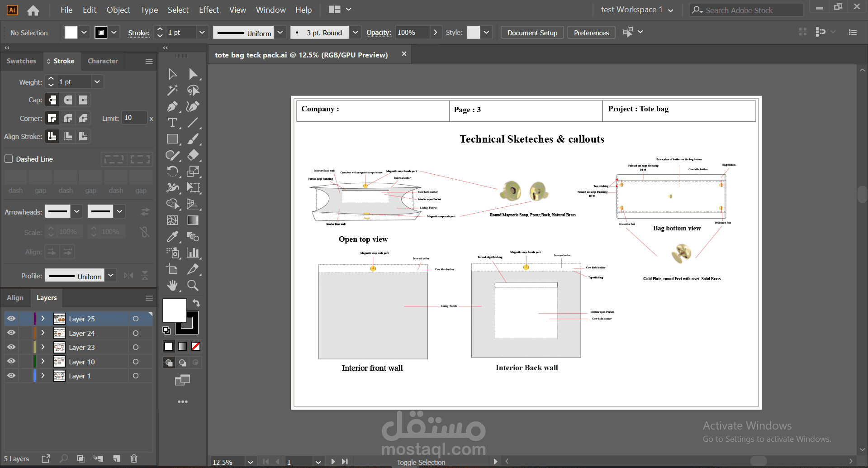Expand Layer 1 contents
This screenshot has height=468, width=868.
[43, 376]
